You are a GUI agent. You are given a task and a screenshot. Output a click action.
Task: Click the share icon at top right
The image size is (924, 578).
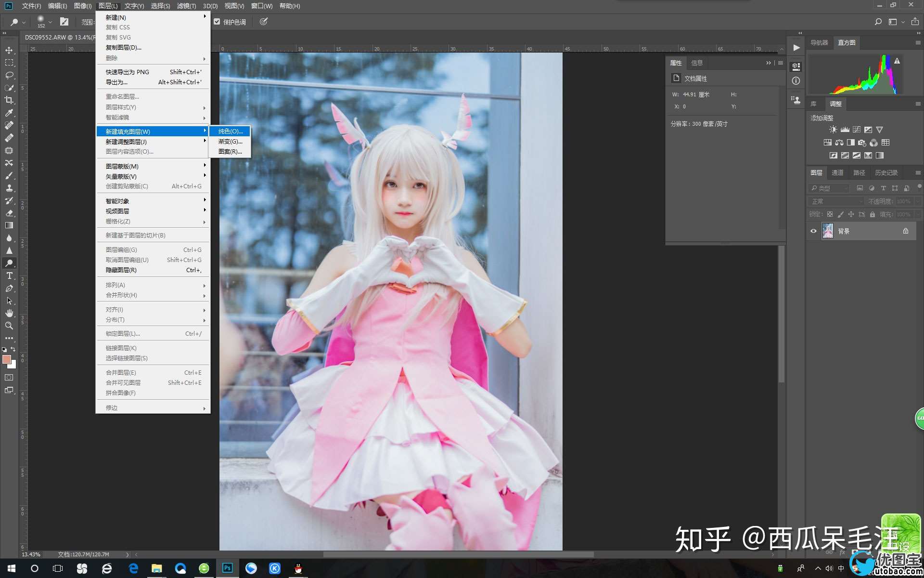915,22
